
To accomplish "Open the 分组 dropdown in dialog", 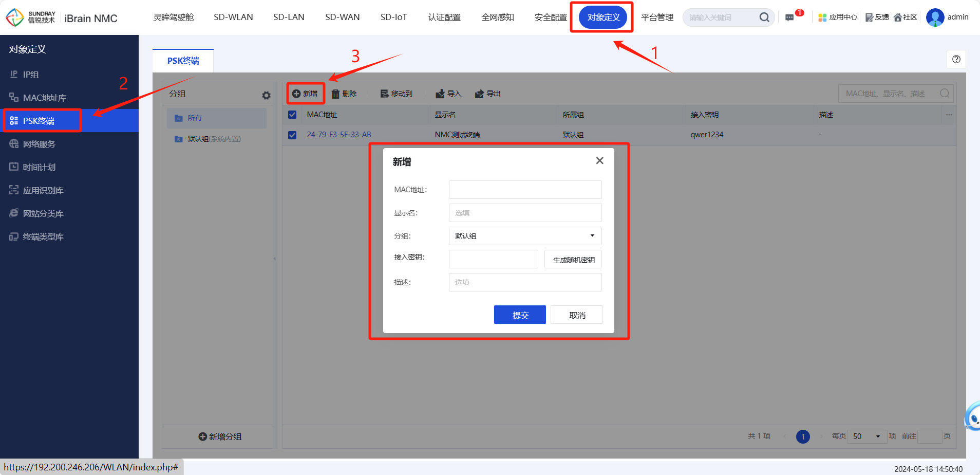I will (x=525, y=236).
